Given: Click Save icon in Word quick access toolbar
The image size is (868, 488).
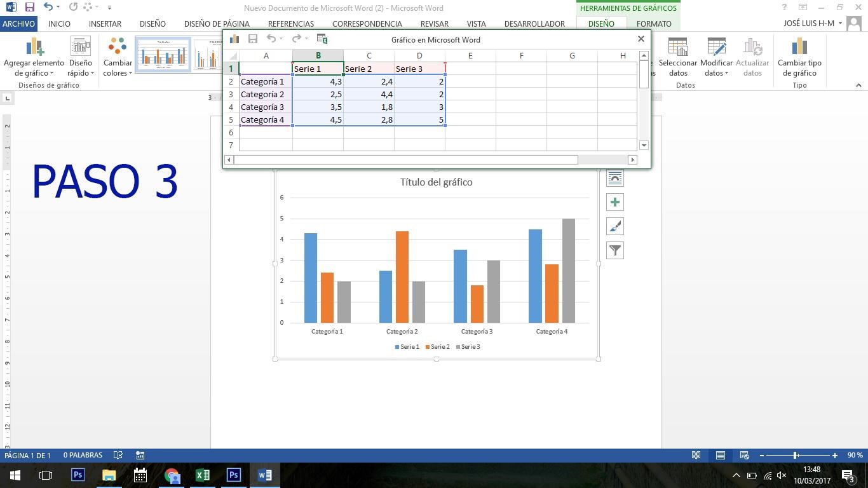Looking at the screenshot, I should pyautogui.click(x=29, y=8).
